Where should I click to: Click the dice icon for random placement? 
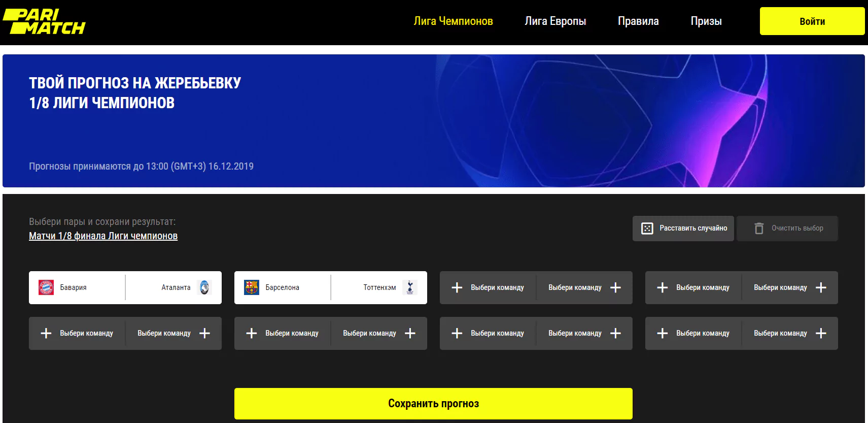[x=647, y=229]
